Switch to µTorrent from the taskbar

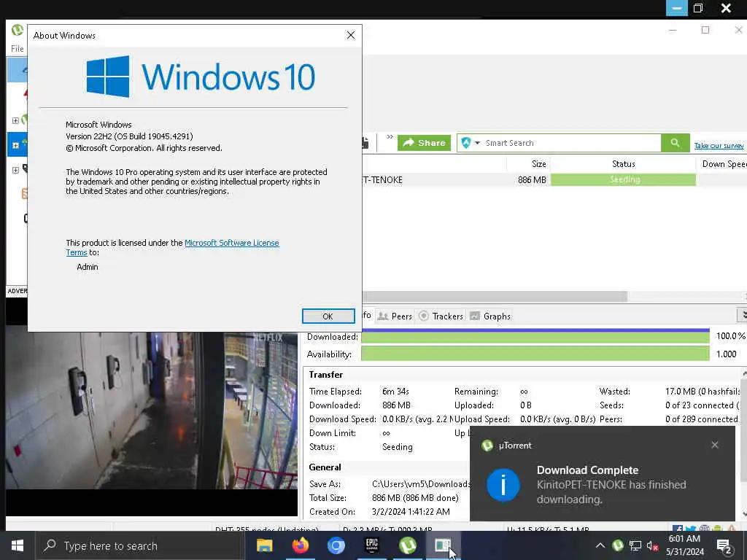[x=407, y=545]
